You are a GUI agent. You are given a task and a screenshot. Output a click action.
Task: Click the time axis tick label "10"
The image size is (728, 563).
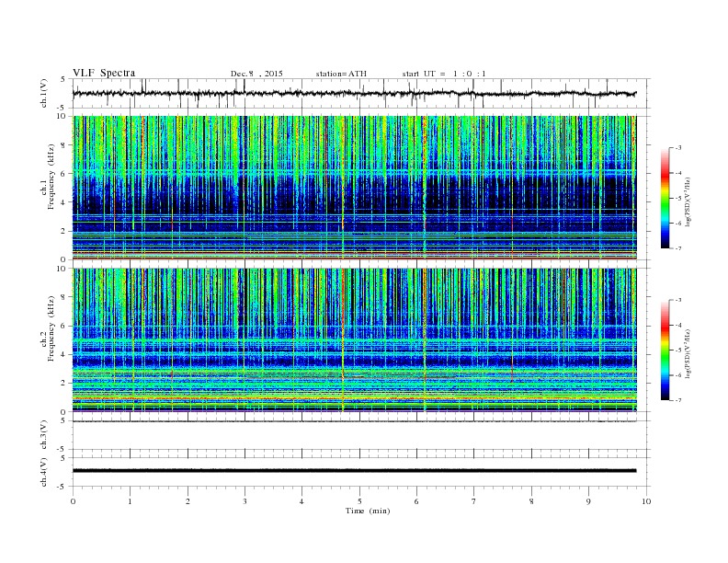(x=646, y=501)
